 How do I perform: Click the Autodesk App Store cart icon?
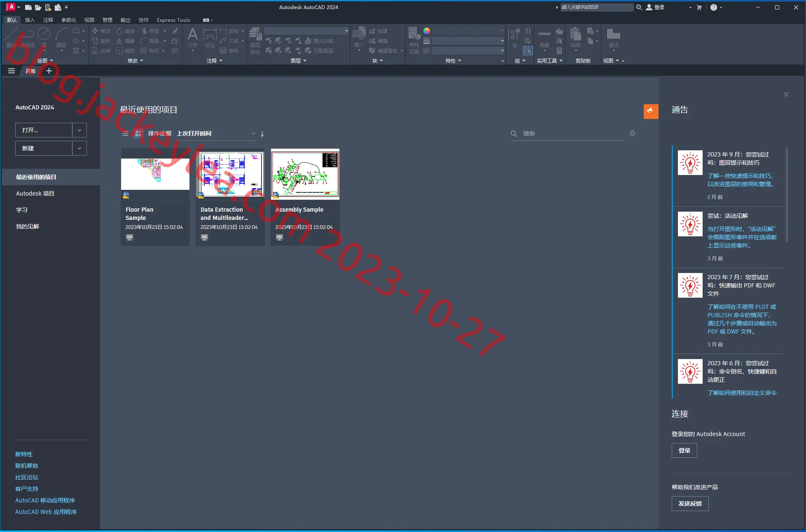tap(699, 7)
